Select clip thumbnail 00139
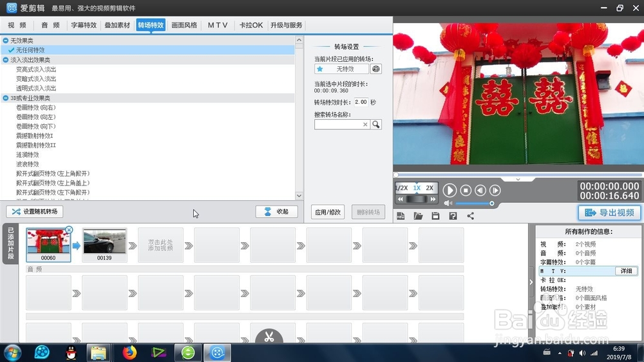Viewport: 644px width, 362px height. coord(104,245)
